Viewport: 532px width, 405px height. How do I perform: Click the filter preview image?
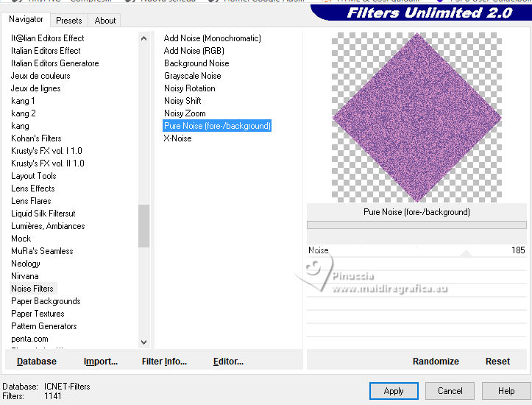[x=416, y=117]
